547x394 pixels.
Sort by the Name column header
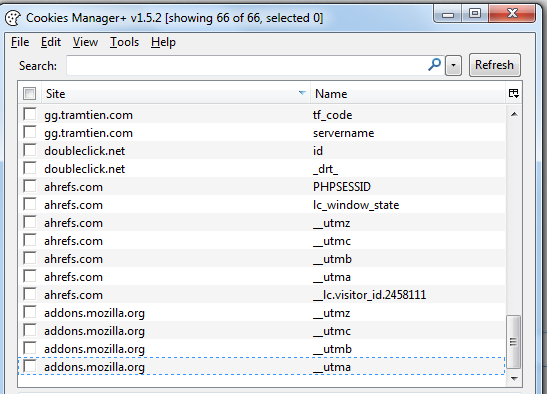coord(408,94)
